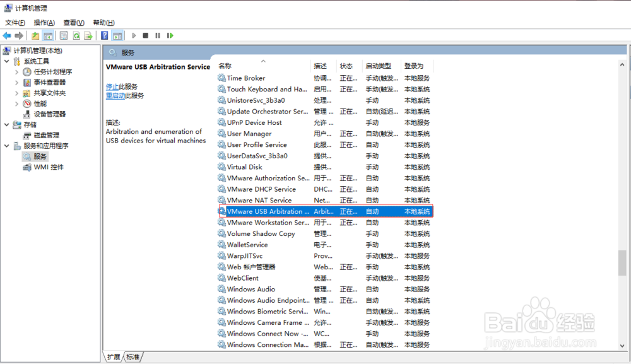
Task: Expand the 任务计划程序 tree node
Action: (x=16, y=72)
